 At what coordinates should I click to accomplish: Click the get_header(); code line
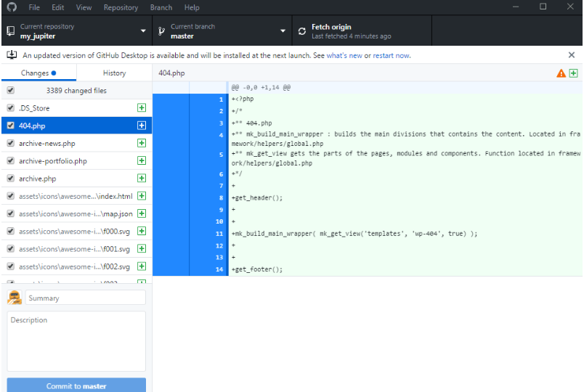[x=257, y=197]
